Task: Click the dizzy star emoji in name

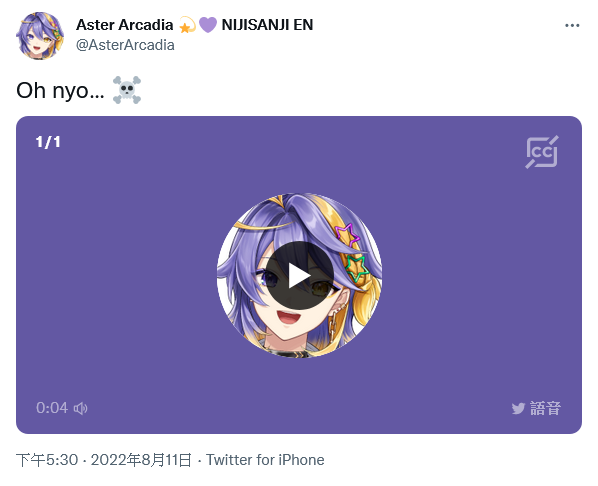Action: [x=187, y=25]
